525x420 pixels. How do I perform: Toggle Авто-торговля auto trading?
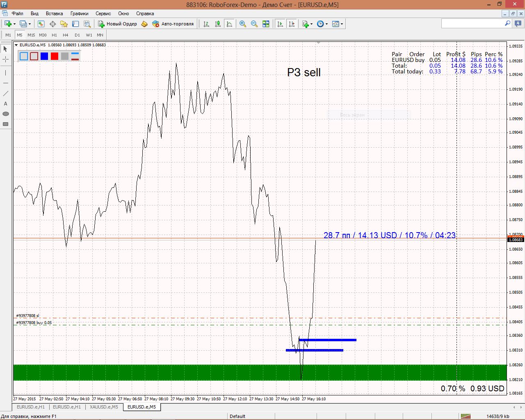click(x=173, y=24)
